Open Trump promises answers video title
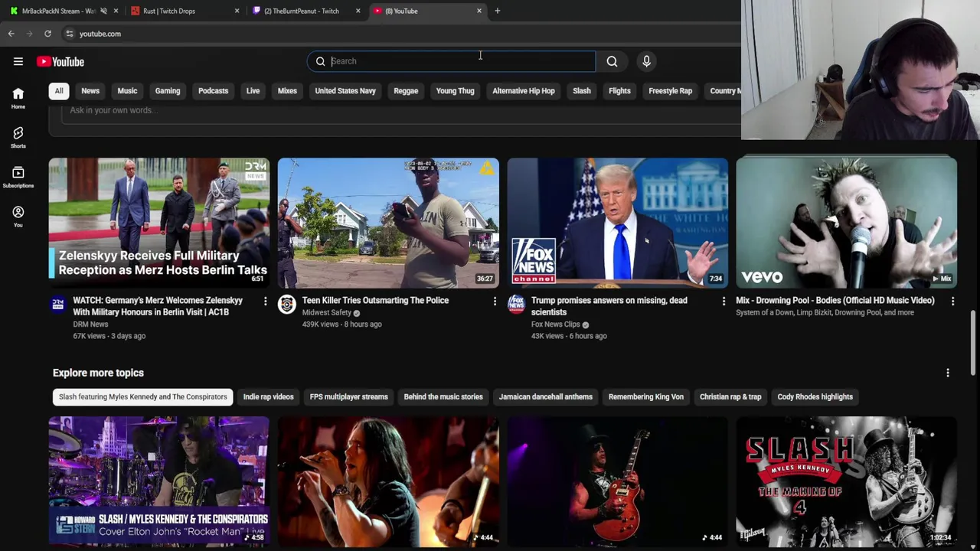 609,306
